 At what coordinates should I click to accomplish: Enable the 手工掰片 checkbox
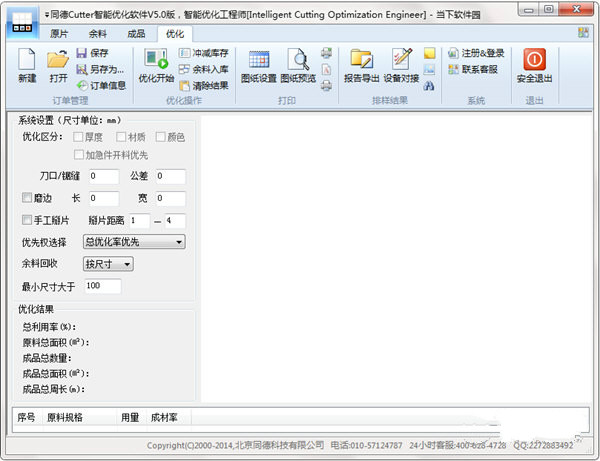(26, 220)
